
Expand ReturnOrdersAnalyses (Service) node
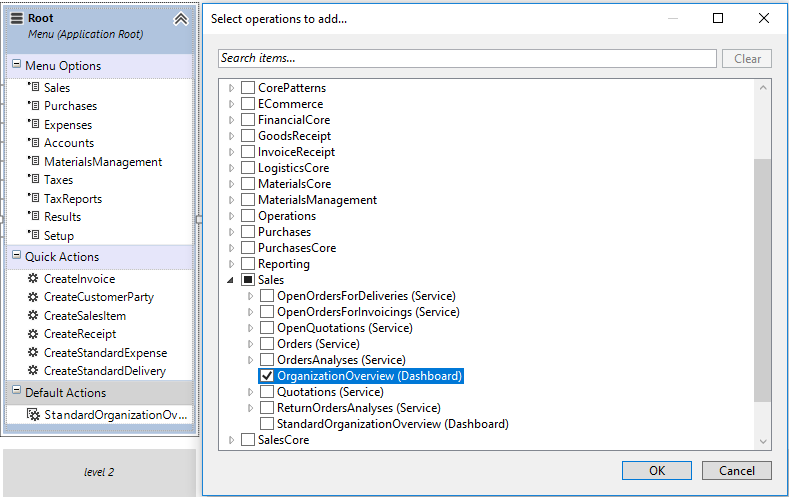pyautogui.click(x=250, y=408)
